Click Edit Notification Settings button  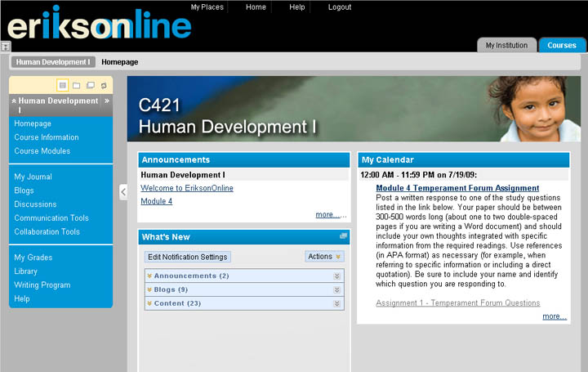(x=188, y=257)
